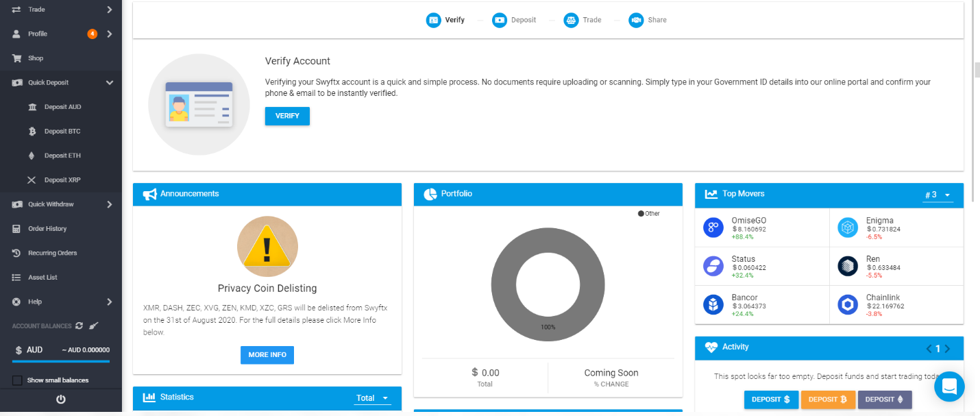This screenshot has width=980, height=416.
Task: Click the MORE INFO announcement button
Action: (x=267, y=355)
